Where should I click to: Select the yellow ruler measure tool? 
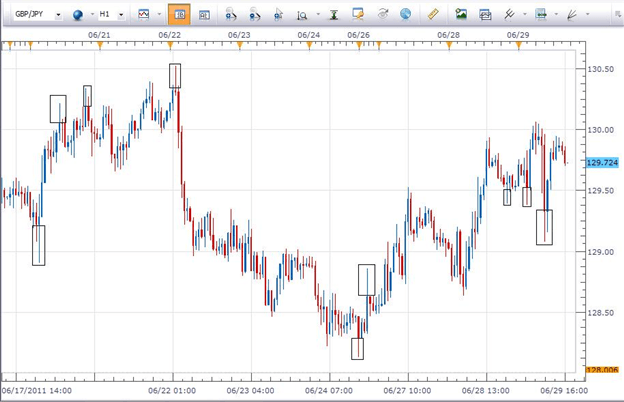433,14
